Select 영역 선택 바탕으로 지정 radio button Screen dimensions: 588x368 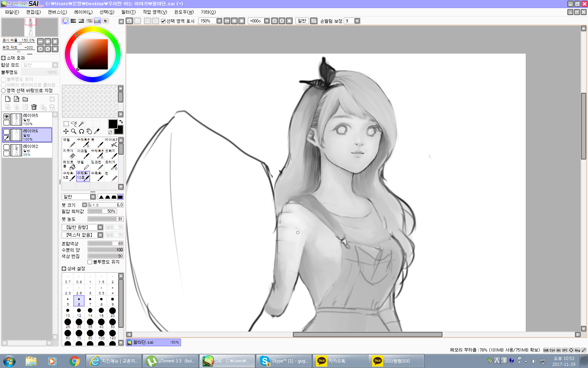3,91
